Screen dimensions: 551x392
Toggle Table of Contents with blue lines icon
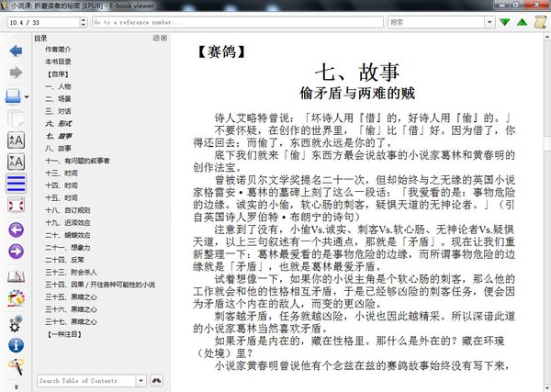(x=15, y=185)
